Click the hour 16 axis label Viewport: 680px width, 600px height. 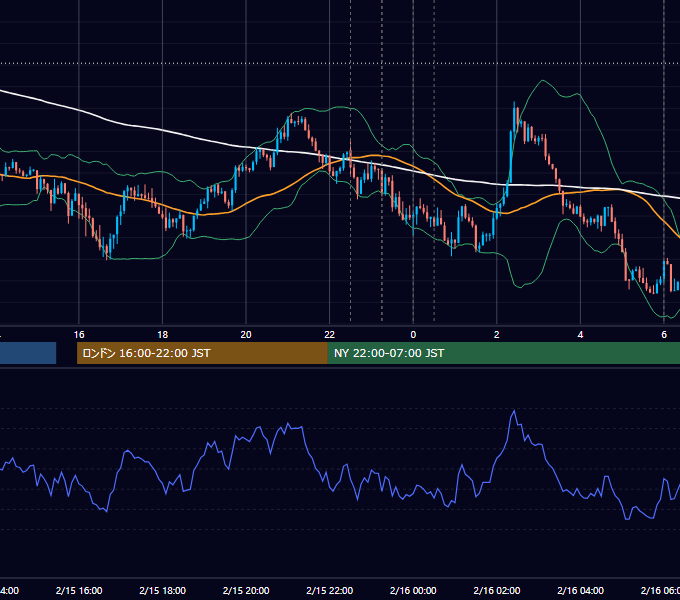click(79, 335)
